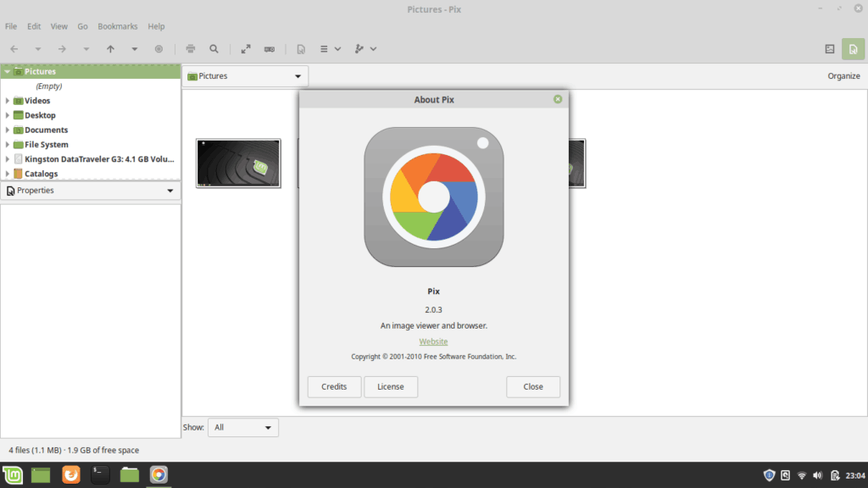Image resolution: width=868 pixels, height=488 pixels.
Task: Open the Website link in About Pix
Action: (433, 341)
